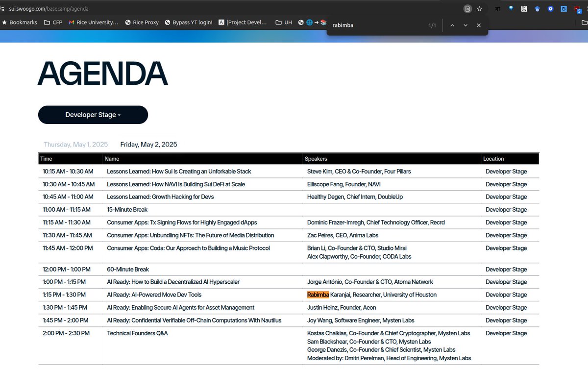Expand the Developer Stage dropdown
This screenshot has height=369, width=588.
pos(93,115)
